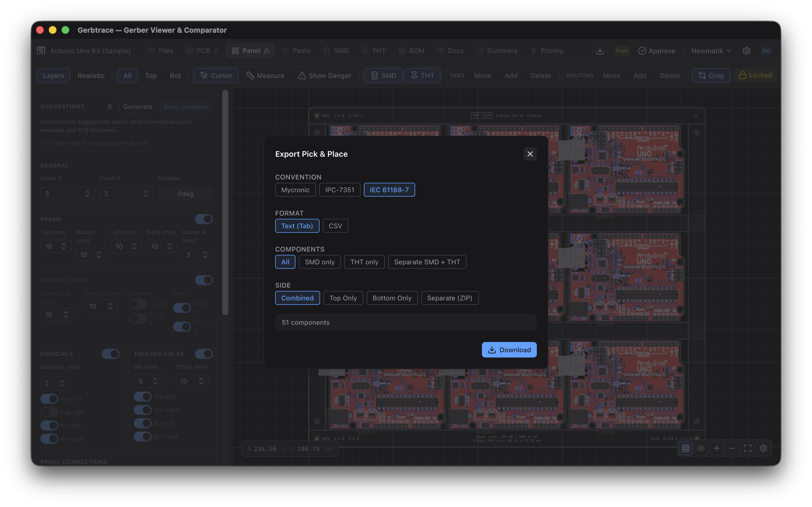Open the Paste tab
This screenshot has width=812, height=507.
296,51
